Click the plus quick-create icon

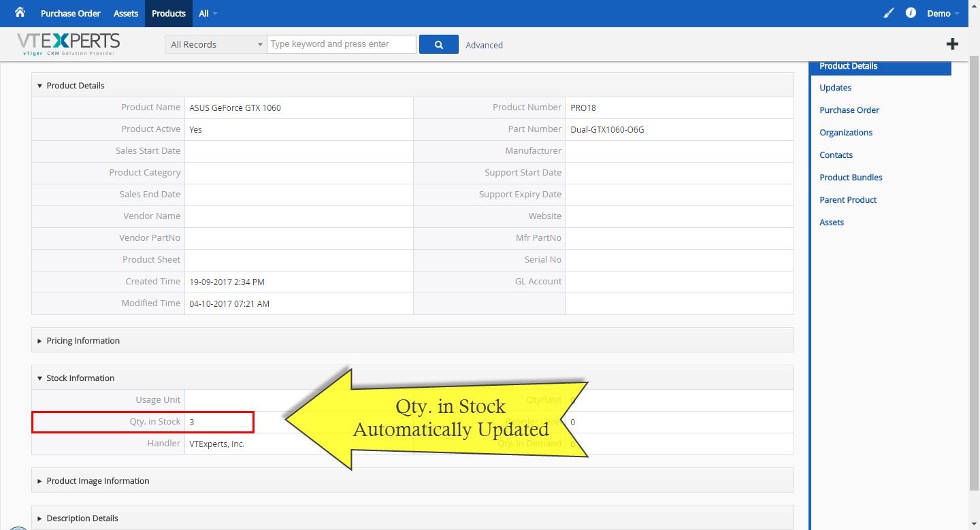click(952, 44)
